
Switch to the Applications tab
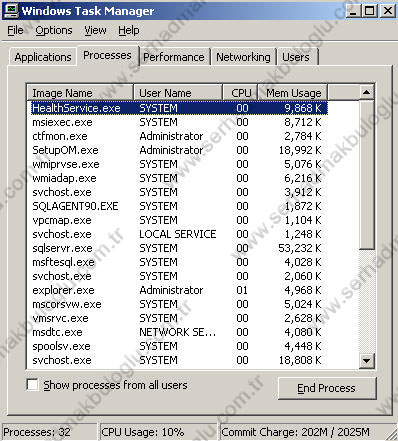43,57
